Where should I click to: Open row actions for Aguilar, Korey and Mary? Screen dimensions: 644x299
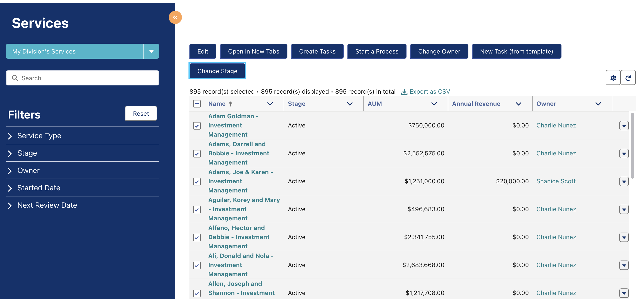pyautogui.click(x=624, y=209)
